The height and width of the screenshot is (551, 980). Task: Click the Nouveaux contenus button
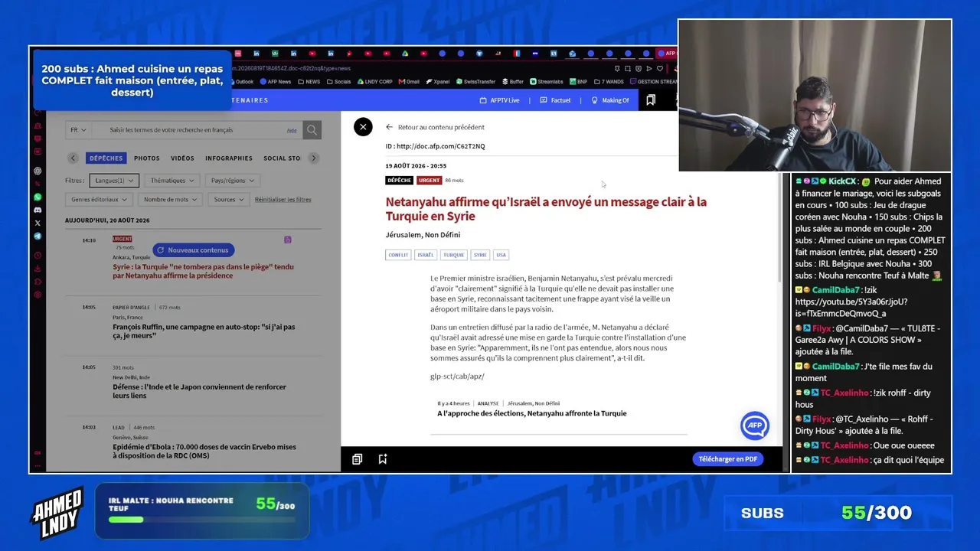[193, 250]
